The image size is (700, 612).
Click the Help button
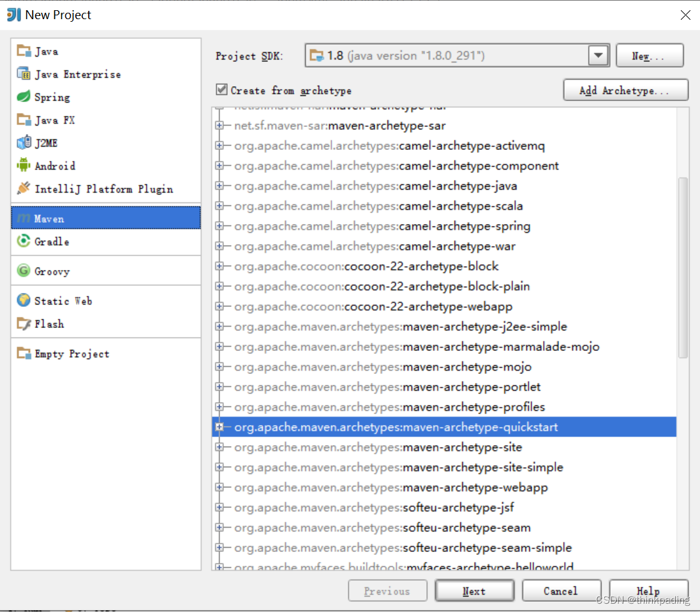point(648,591)
